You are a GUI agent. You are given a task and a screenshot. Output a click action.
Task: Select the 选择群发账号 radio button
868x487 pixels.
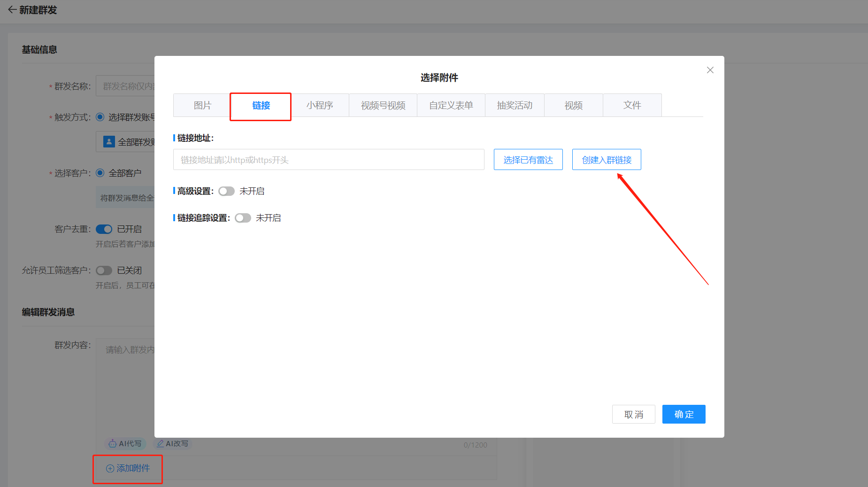click(x=100, y=117)
